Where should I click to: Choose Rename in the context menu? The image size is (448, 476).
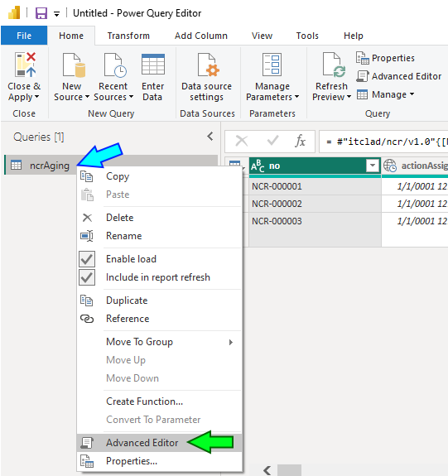point(159,236)
